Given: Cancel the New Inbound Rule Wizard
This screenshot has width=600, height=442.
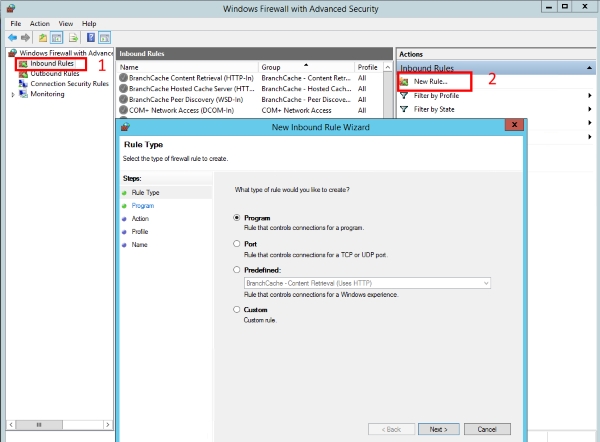Looking at the screenshot, I should tap(487, 429).
